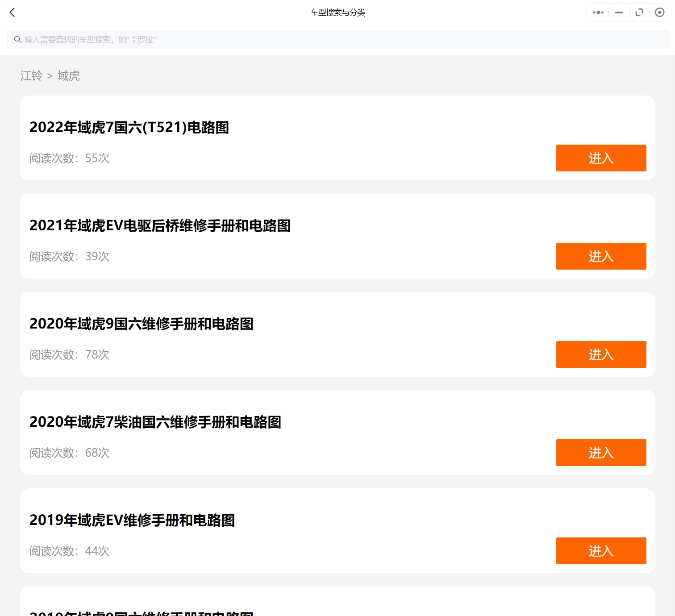Go to 江铃 in the breadcrumb
Screen dimensions: 675x616
[31, 76]
